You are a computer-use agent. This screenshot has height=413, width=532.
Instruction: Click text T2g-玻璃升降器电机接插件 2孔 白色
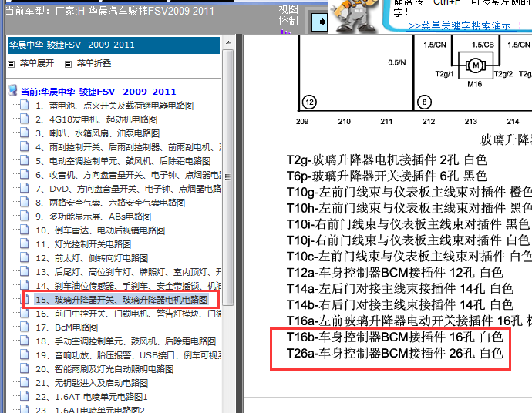coord(387,159)
